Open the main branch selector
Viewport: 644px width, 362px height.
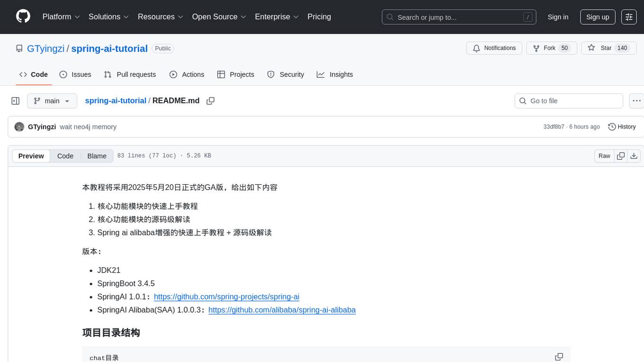point(52,101)
